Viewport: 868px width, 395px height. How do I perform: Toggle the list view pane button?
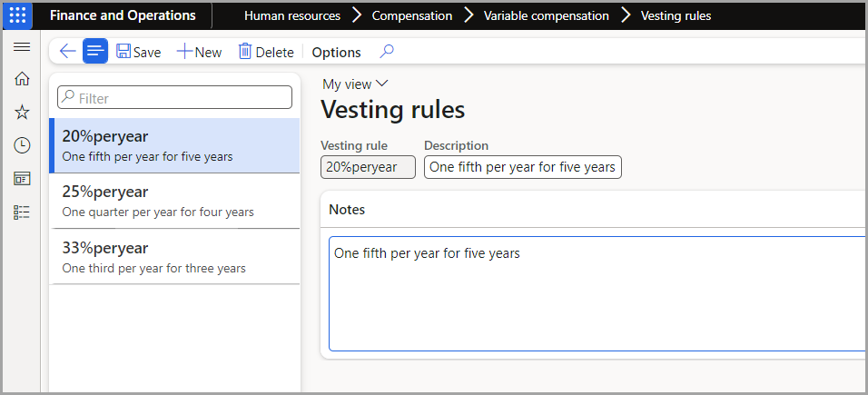pos(95,52)
